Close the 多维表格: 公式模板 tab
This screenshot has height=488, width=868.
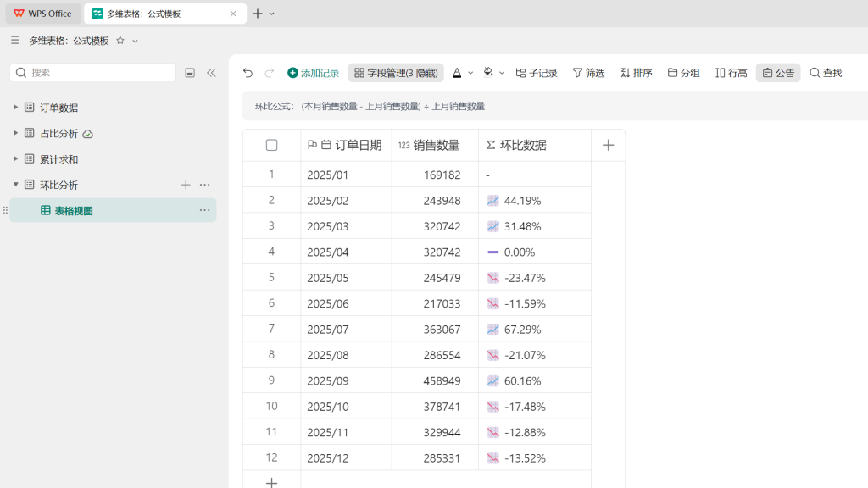click(x=233, y=14)
